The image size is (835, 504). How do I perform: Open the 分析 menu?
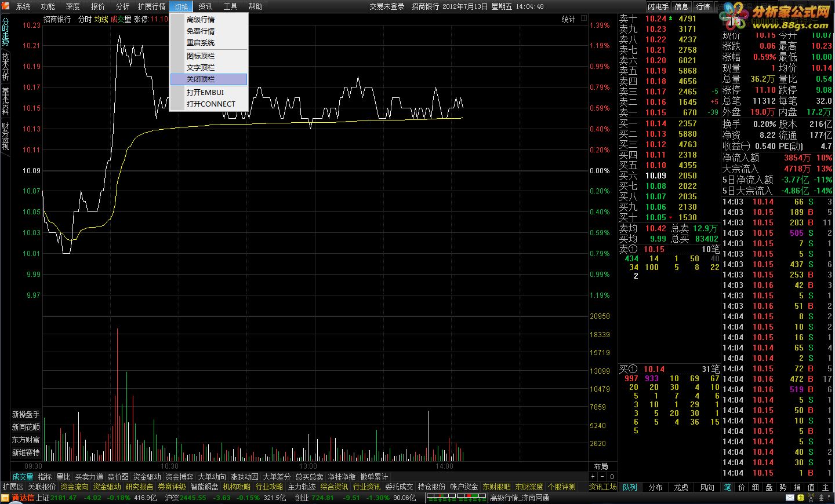[x=123, y=6]
